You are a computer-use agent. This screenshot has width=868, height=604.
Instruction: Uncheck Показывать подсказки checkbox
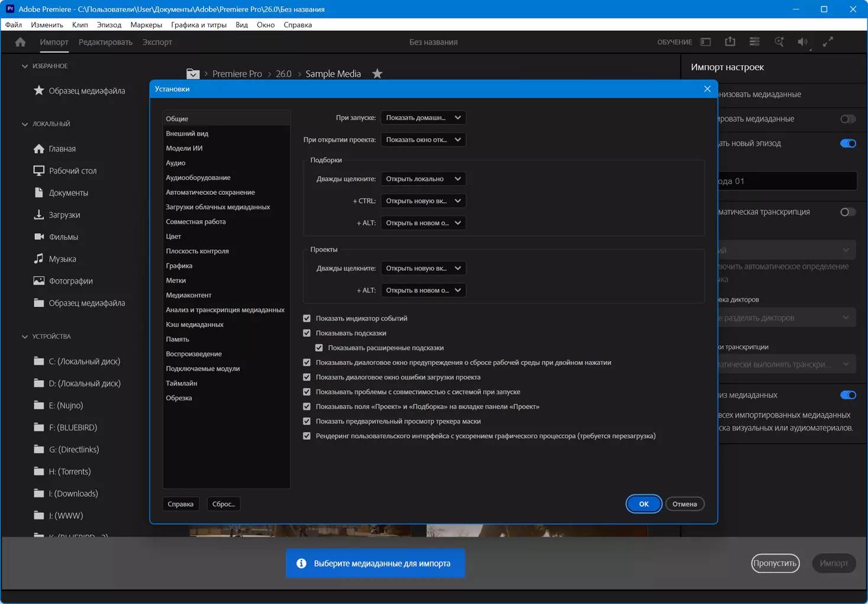click(x=306, y=333)
